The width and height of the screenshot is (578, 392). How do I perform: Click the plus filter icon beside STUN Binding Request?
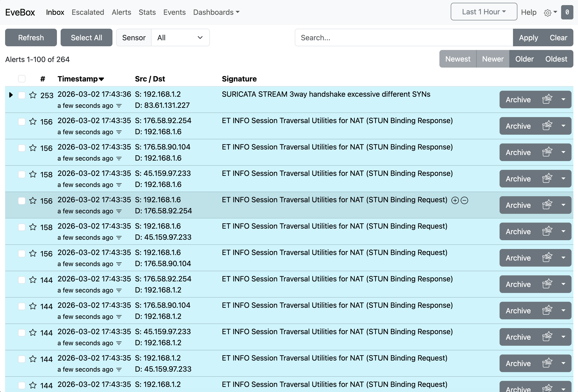455,200
